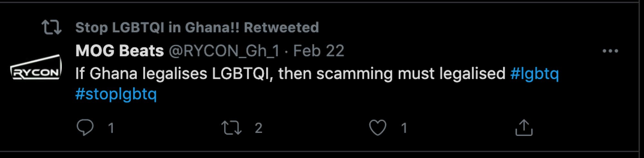Open the share tweet icon
The height and width of the screenshot is (158, 644).
(524, 128)
